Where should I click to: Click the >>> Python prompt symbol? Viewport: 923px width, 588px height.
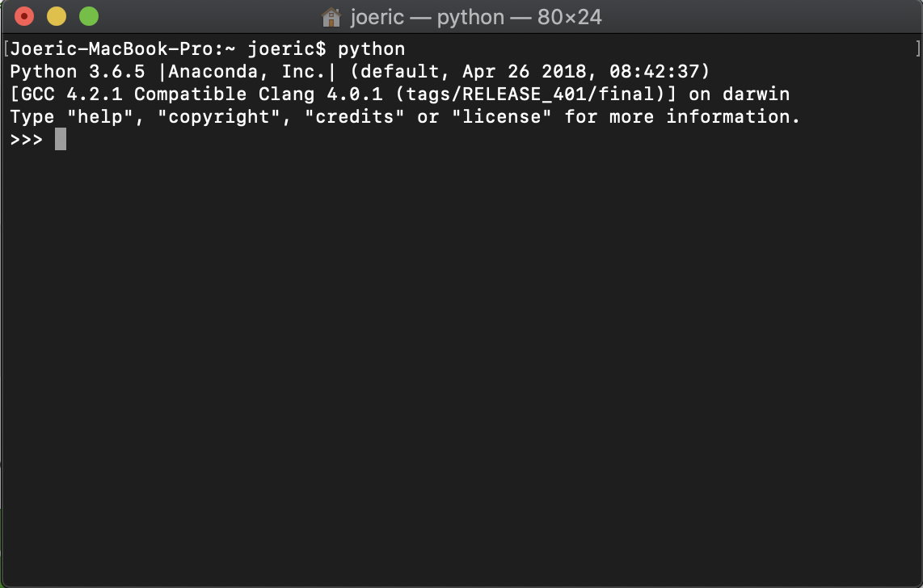pyautogui.click(x=27, y=140)
